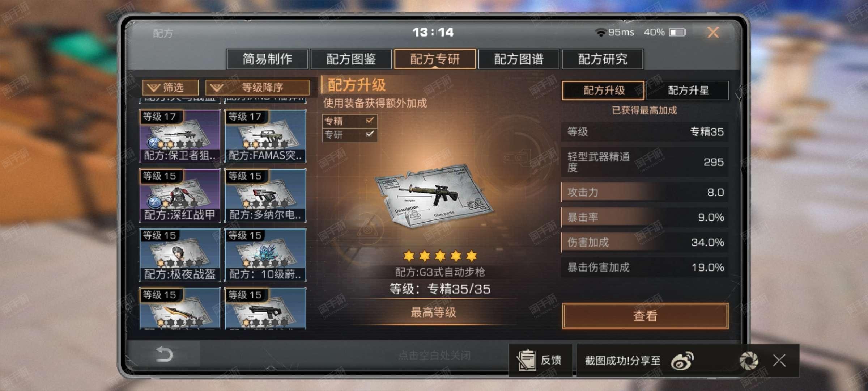Switch to 配方升星 toggle

(x=688, y=90)
